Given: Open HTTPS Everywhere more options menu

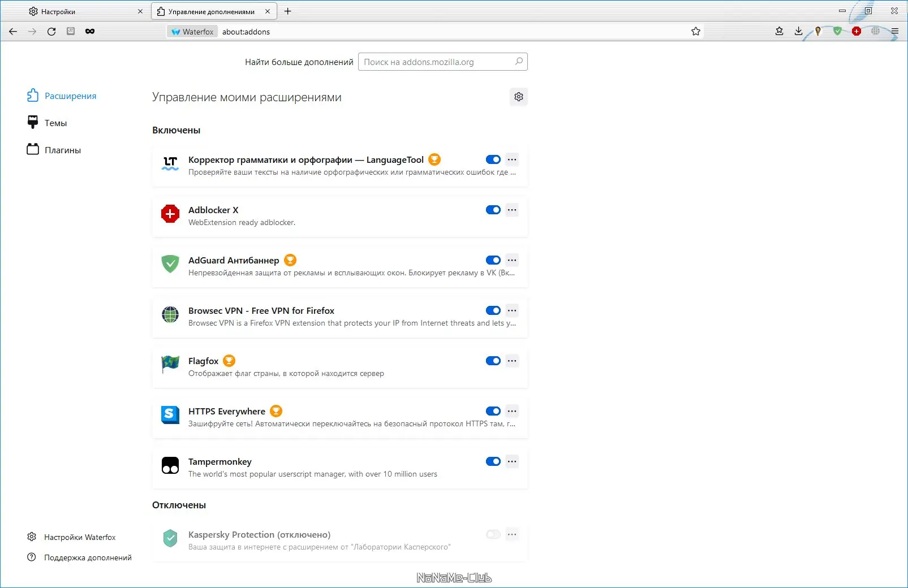Looking at the screenshot, I should click(x=512, y=411).
